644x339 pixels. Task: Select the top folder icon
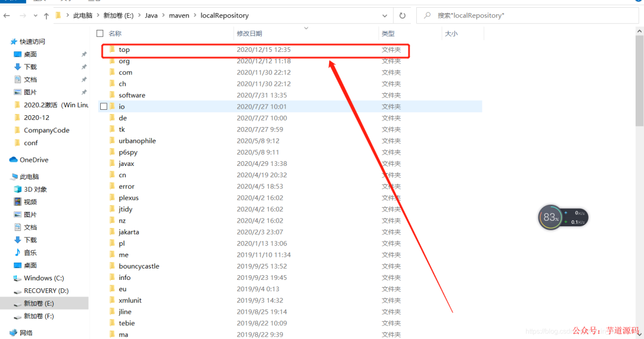112,50
